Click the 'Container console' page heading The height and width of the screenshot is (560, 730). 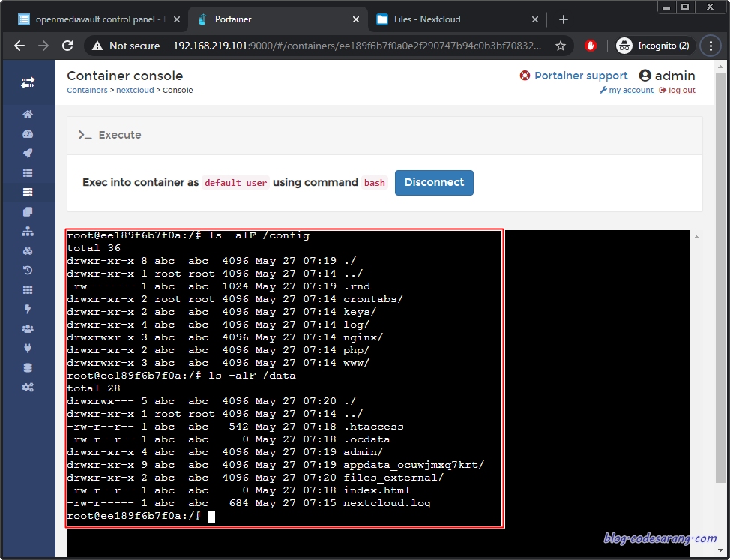[124, 76]
